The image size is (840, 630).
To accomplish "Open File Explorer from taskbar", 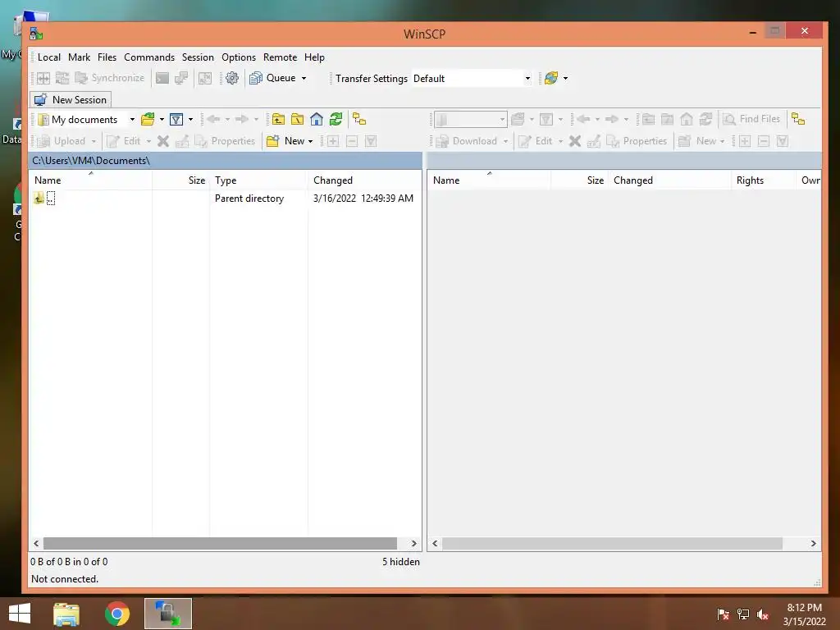I will pyautogui.click(x=66, y=614).
